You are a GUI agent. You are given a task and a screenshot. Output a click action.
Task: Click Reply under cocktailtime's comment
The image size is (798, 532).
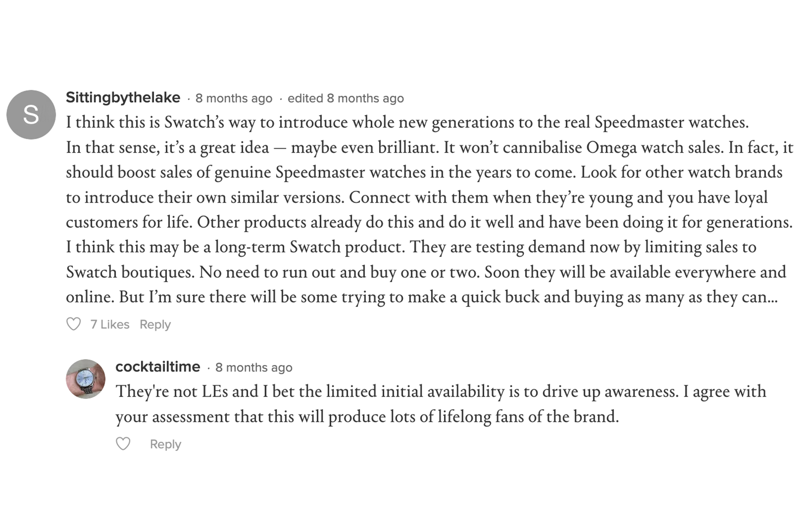tap(165, 444)
